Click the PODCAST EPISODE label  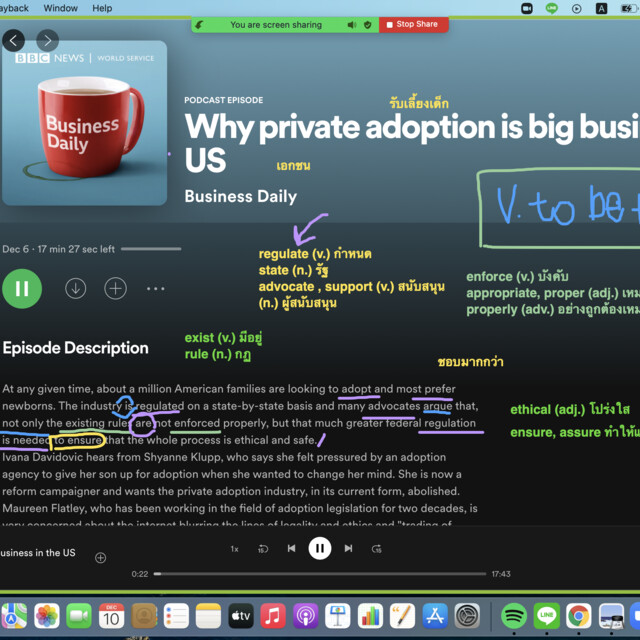[223, 100]
